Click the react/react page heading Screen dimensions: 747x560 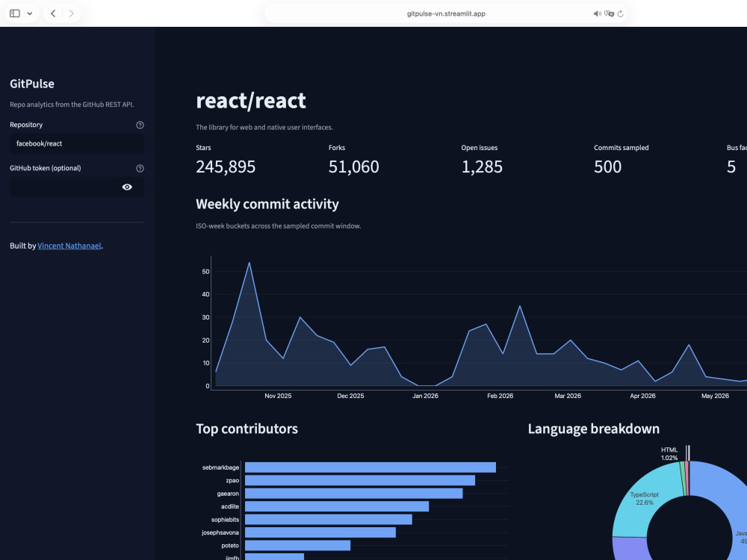(x=251, y=101)
